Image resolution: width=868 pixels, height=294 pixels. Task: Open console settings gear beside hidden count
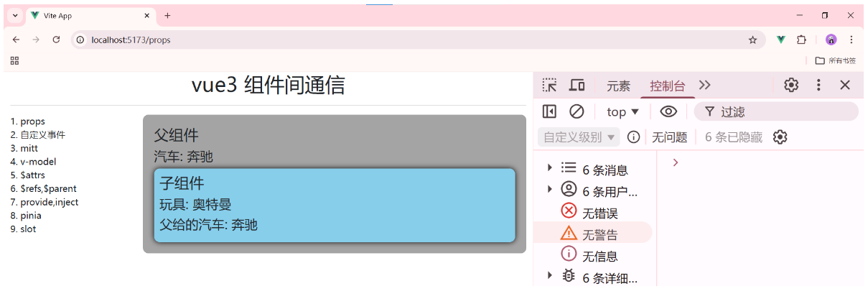click(x=780, y=137)
